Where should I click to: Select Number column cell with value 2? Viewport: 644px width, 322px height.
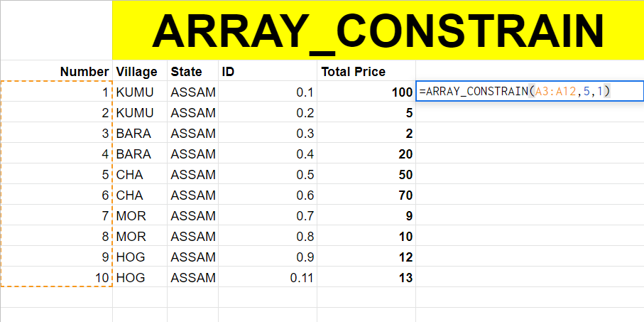tap(56, 112)
